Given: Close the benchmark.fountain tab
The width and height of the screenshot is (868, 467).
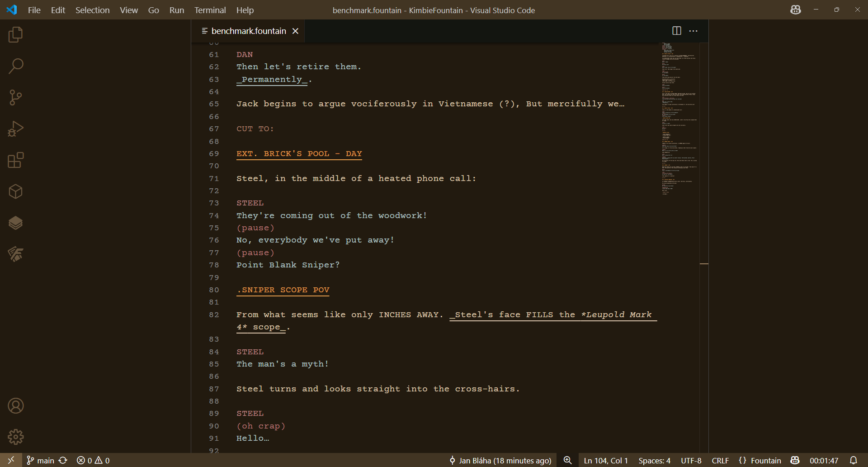Looking at the screenshot, I should click(x=296, y=31).
